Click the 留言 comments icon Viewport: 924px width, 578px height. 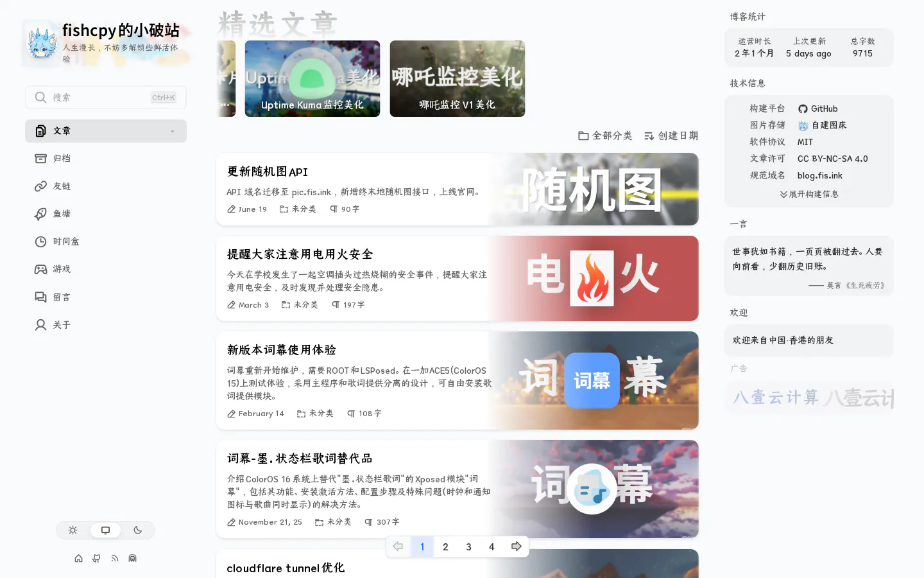point(40,297)
